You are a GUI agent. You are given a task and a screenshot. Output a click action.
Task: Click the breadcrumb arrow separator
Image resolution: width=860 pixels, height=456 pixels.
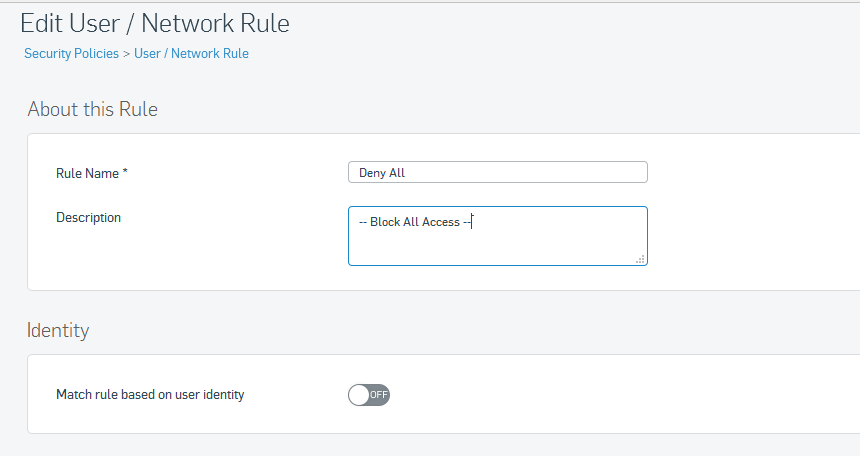click(x=127, y=54)
